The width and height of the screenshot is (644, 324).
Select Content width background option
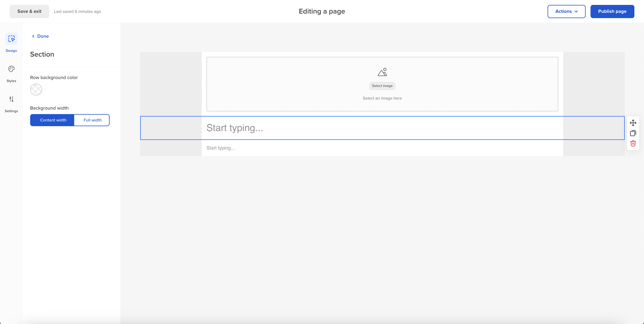coord(52,120)
